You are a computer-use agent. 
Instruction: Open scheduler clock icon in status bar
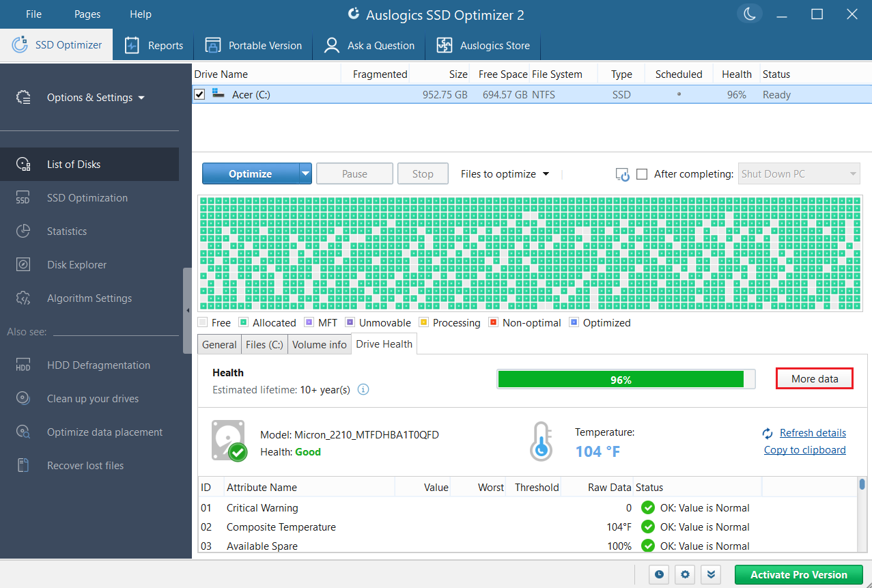[659, 574]
